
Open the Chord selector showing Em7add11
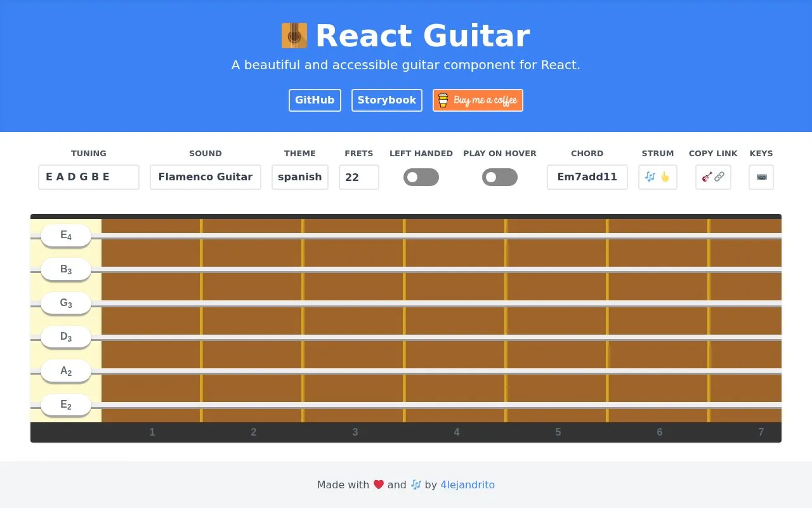pyautogui.click(x=587, y=177)
